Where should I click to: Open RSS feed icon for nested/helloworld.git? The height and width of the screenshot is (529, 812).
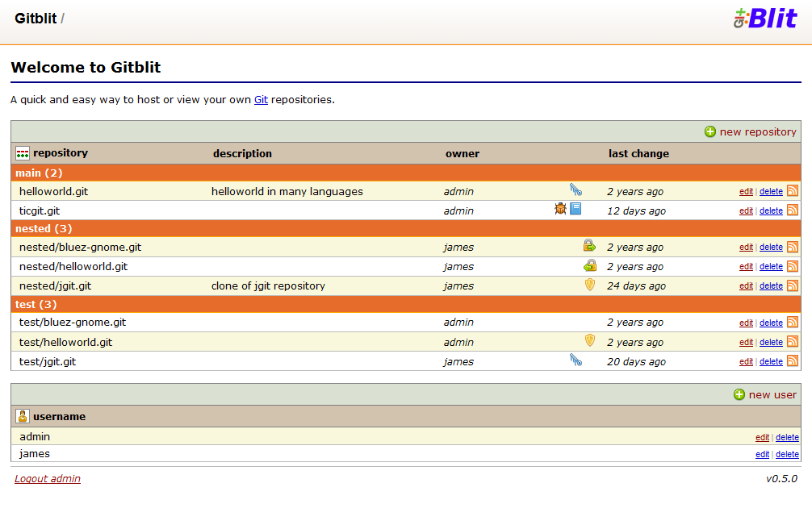coord(793,265)
